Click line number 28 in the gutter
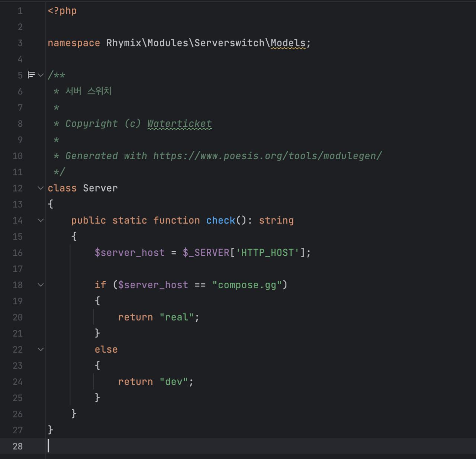Viewport: 476px width, 459px height. (x=17, y=446)
